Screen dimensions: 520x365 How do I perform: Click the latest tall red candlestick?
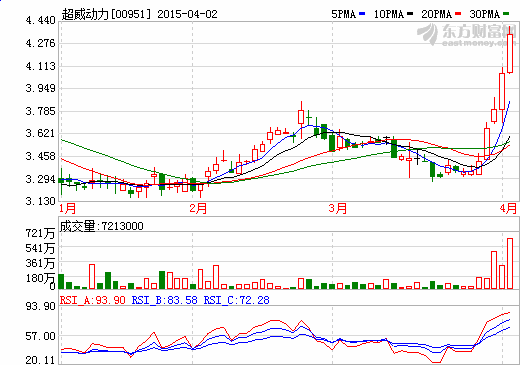click(x=510, y=53)
